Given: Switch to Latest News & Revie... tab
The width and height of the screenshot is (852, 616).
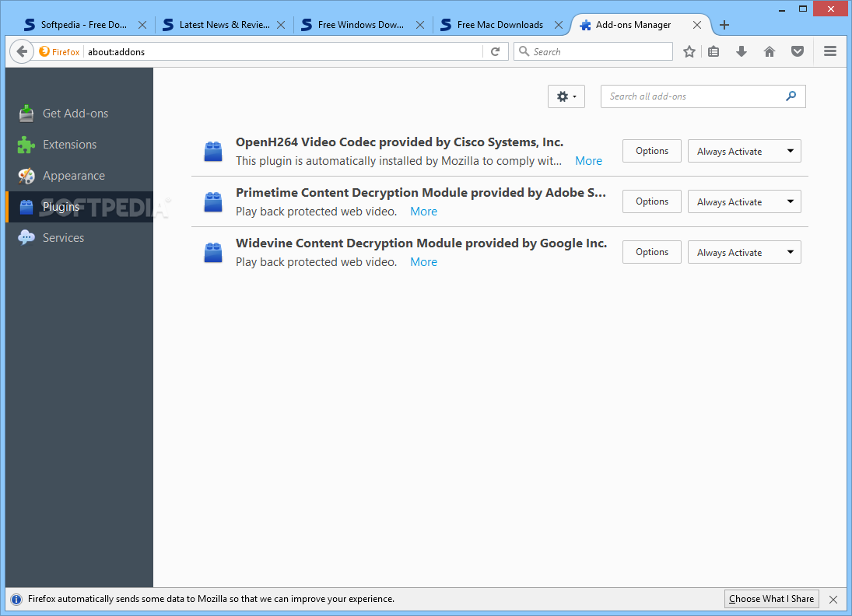Looking at the screenshot, I should pos(224,25).
